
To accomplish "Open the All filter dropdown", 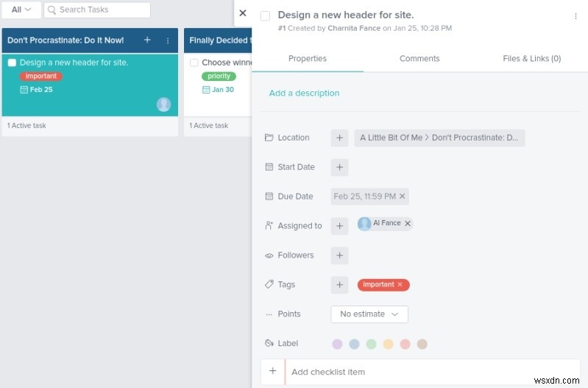I will [x=21, y=10].
